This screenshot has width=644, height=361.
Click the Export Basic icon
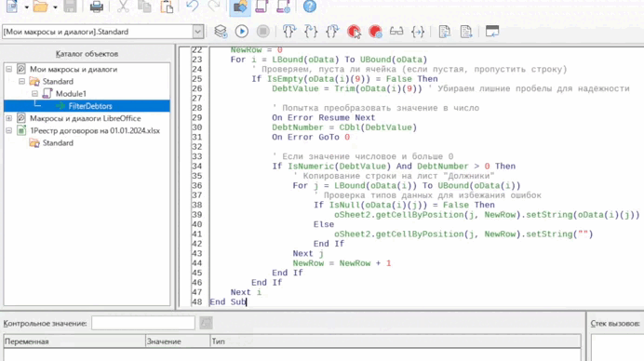click(465, 32)
